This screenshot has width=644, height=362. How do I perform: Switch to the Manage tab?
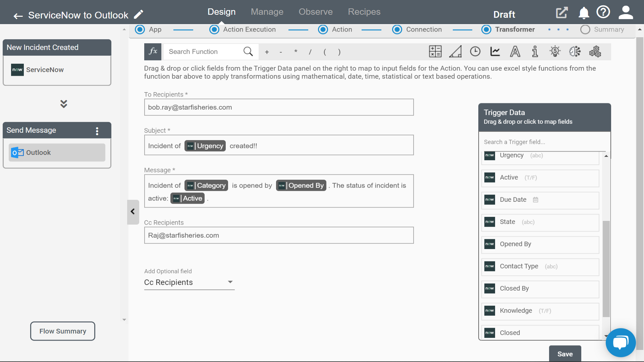(267, 12)
